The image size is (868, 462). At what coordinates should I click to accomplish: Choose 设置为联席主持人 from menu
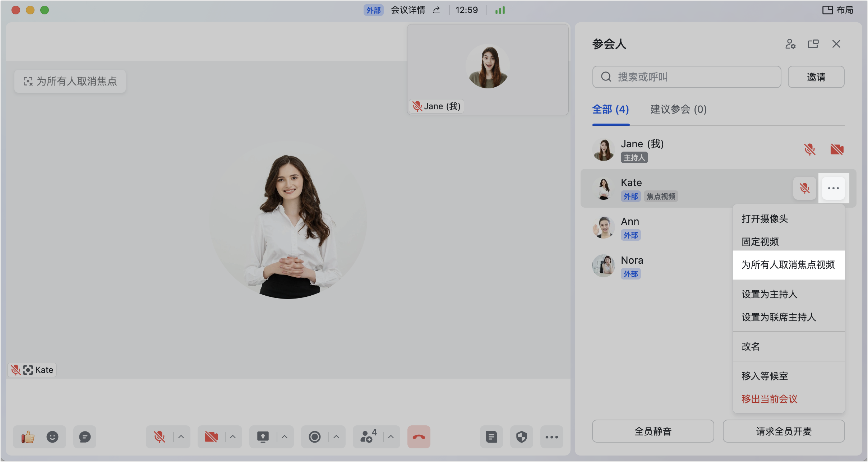789,317
